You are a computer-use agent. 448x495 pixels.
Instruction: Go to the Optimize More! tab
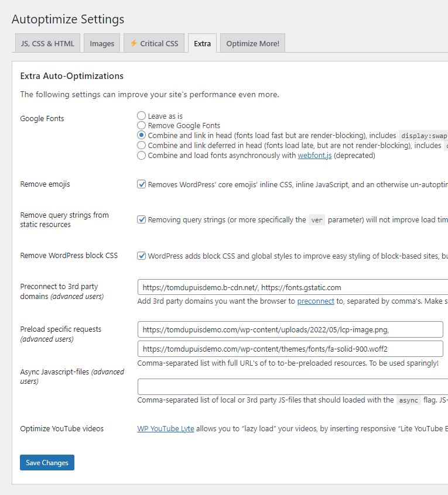252,43
